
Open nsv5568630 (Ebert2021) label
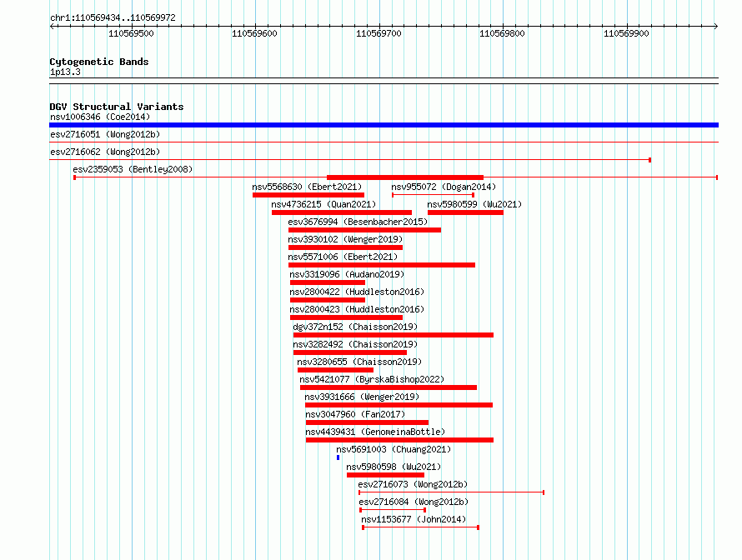tap(307, 187)
